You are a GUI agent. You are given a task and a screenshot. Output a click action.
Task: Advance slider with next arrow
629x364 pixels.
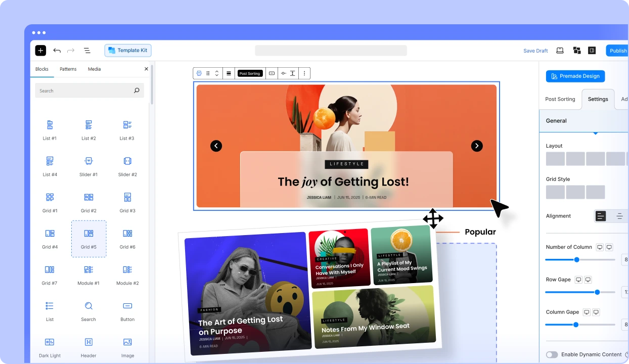477,146
